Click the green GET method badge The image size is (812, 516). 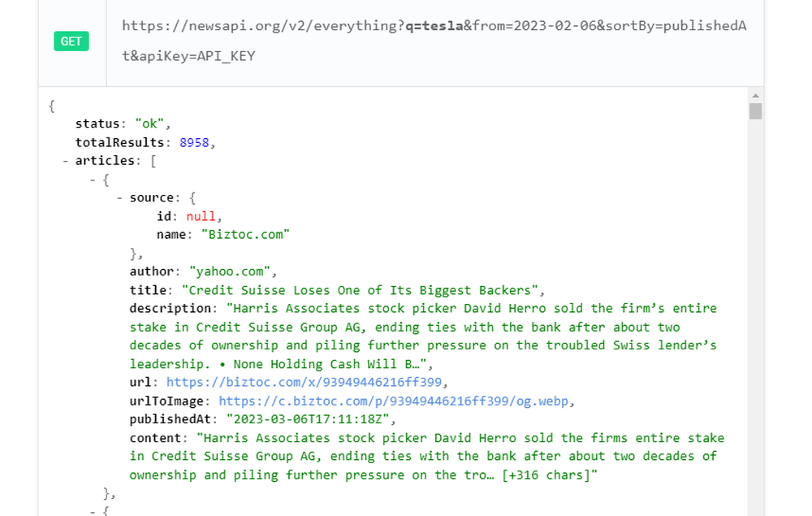pyautogui.click(x=71, y=41)
